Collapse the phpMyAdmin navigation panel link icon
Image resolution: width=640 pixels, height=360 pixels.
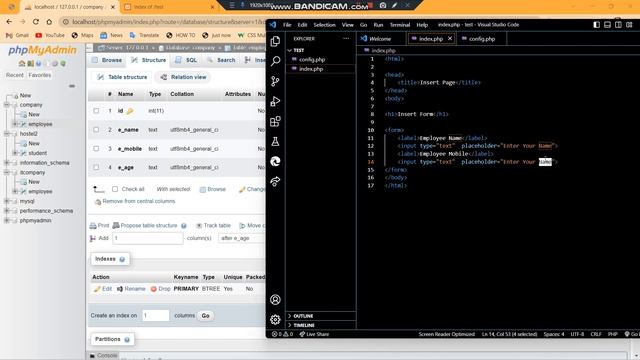[x=72, y=86]
